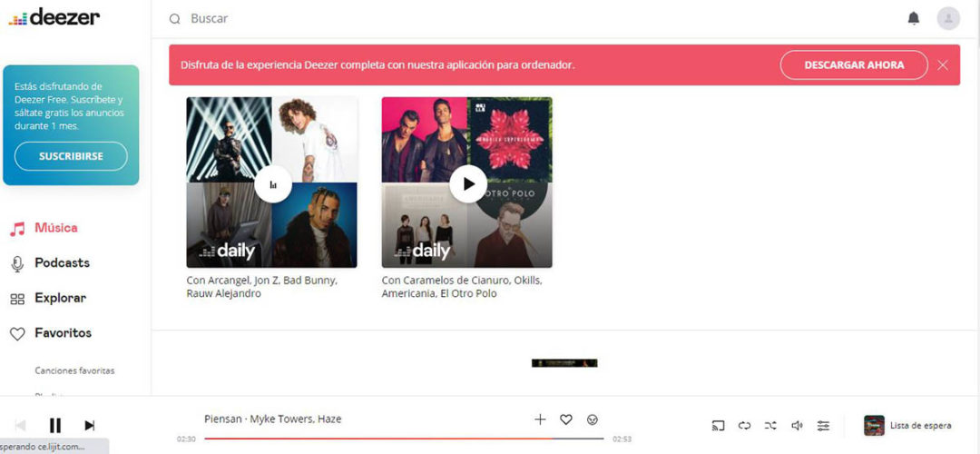Screen dimensions: 980x454
Task: Skip to the next track
Action: [x=89, y=426]
